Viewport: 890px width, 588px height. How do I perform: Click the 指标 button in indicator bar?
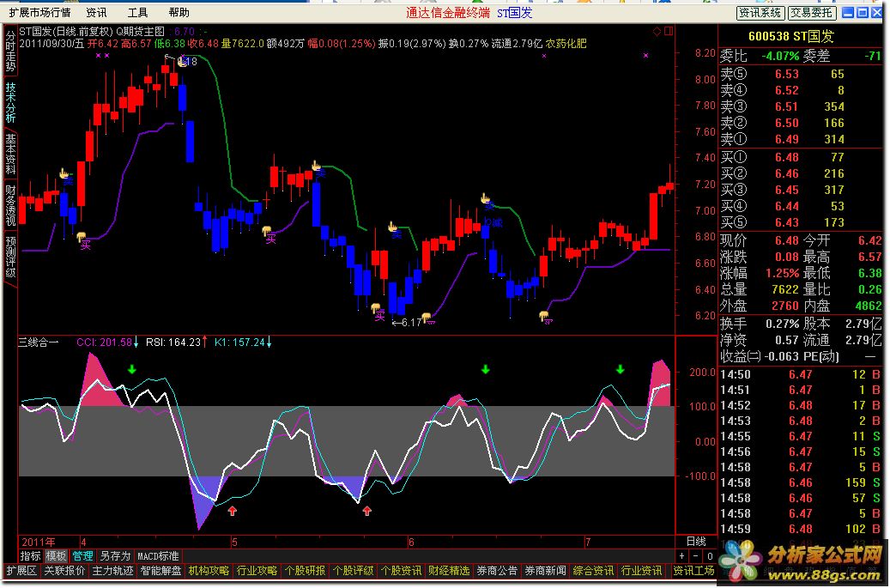click(x=31, y=556)
